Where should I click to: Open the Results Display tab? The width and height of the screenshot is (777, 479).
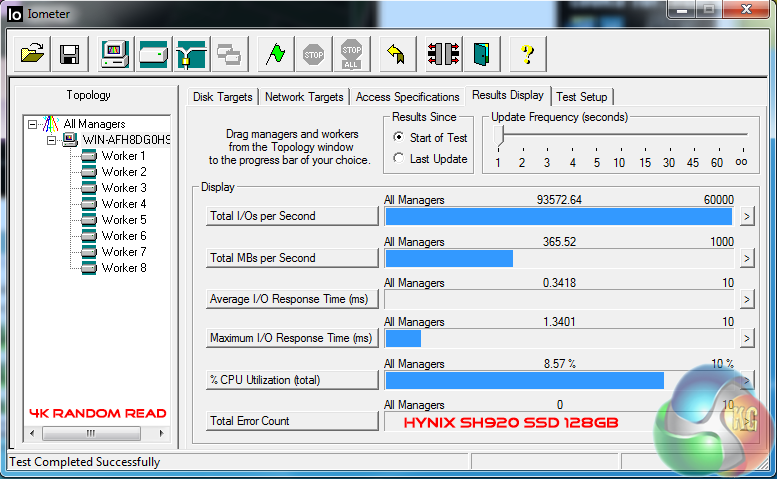(507, 95)
